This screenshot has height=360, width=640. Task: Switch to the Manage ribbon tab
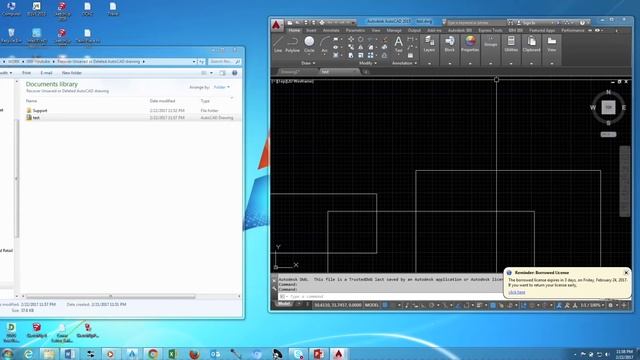pos(394,30)
